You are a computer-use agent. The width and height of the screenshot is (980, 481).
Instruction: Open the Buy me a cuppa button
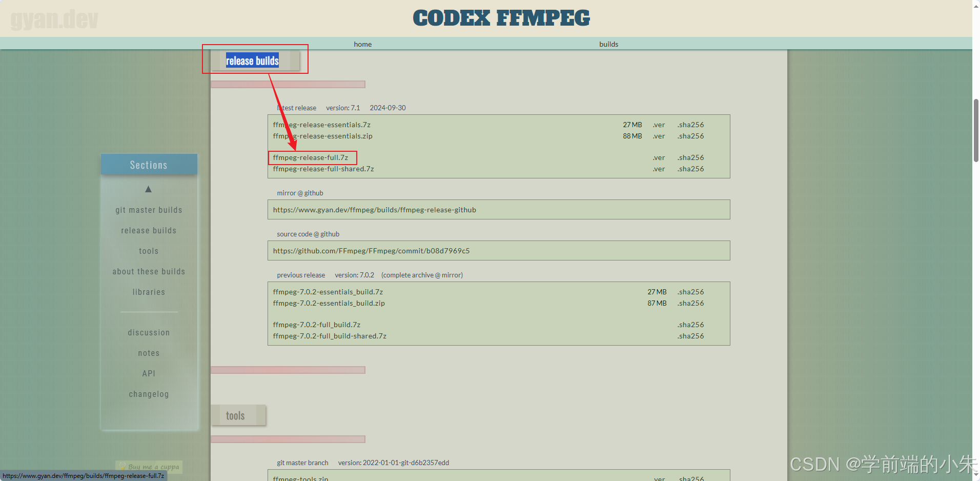tap(149, 467)
